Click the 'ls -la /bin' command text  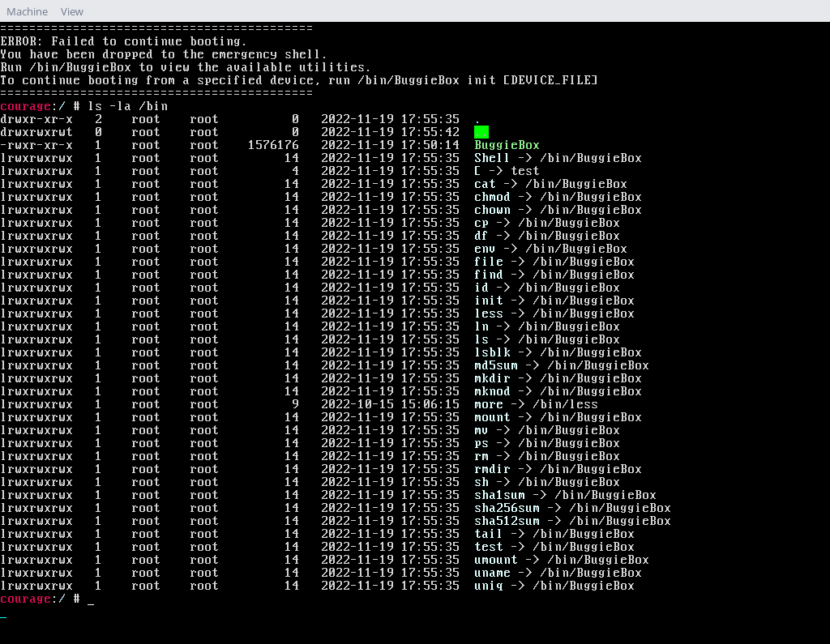pyautogui.click(x=127, y=106)
